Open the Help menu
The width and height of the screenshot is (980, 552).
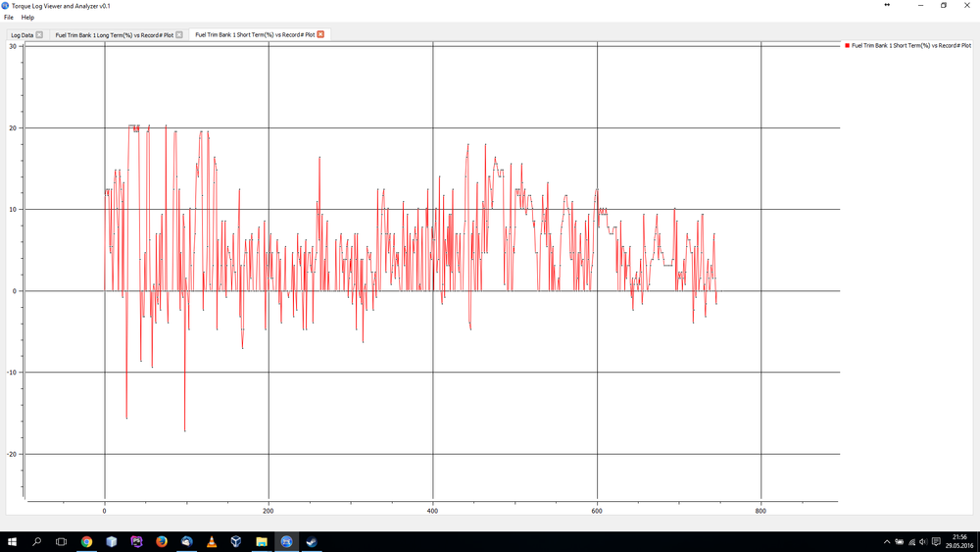(x=27, y=18)
